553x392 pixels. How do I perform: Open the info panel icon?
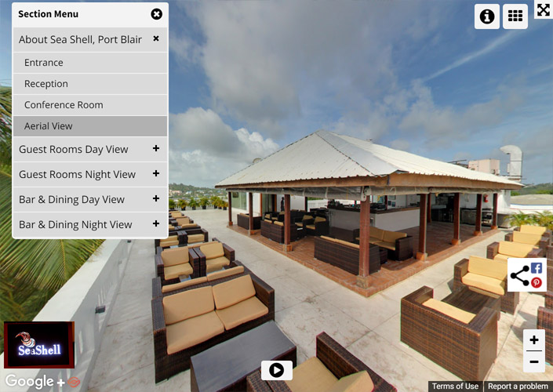click(486, 16)
